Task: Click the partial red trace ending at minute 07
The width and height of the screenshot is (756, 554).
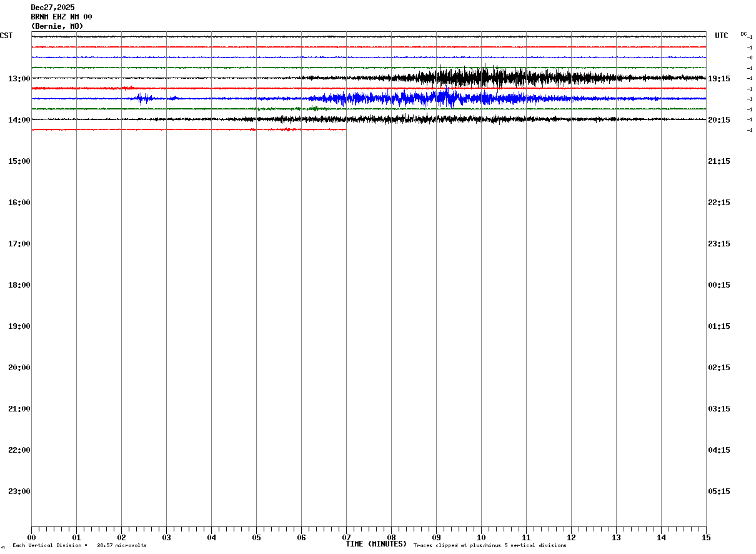Action: (189, 129)
